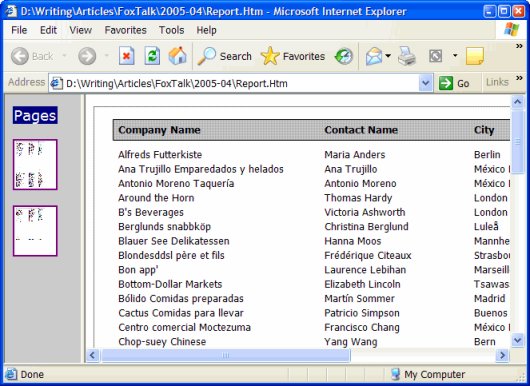Open Favorites star button
The width and height of the screenshot is (530, 386).
tap(293, 56)
